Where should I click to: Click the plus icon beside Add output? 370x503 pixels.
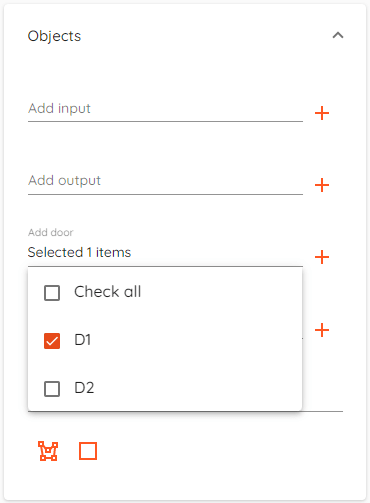click(x=322, y=185)
